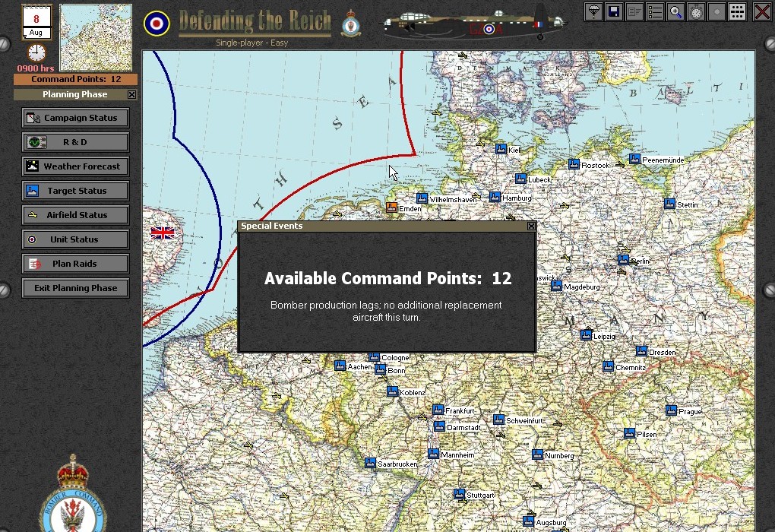Select the Rostock target icon
The image size is (775, 532).
click(x=574, y=164)
